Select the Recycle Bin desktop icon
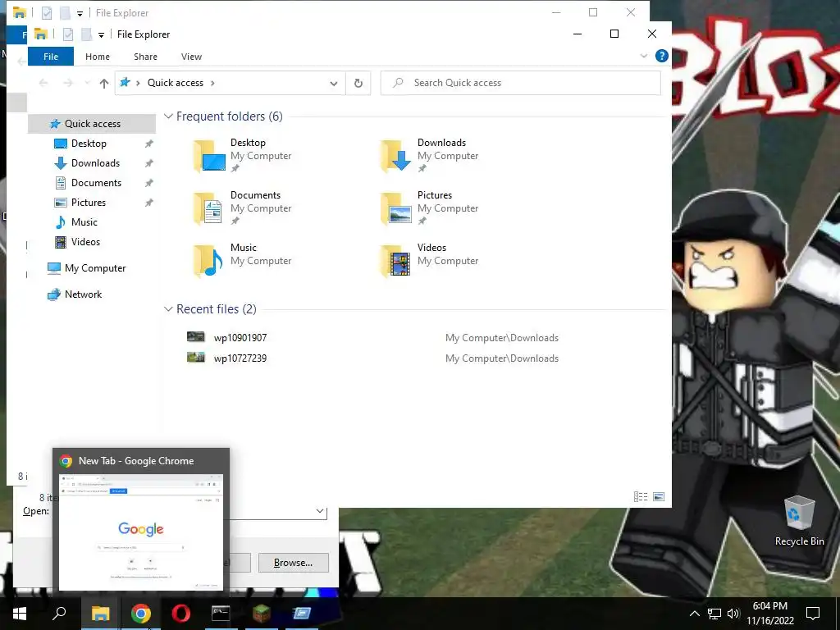Image resolution: width=840 pixels, height=630 pixels. click(799, 521)
